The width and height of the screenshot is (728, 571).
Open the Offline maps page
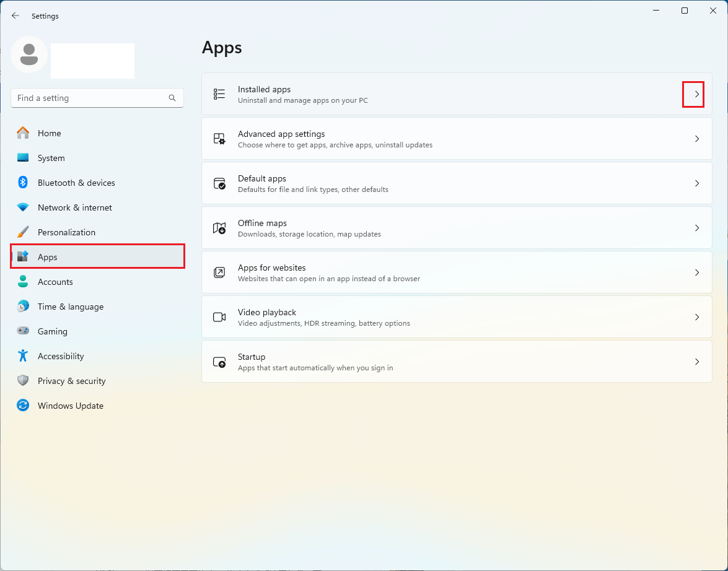point(457,228)
